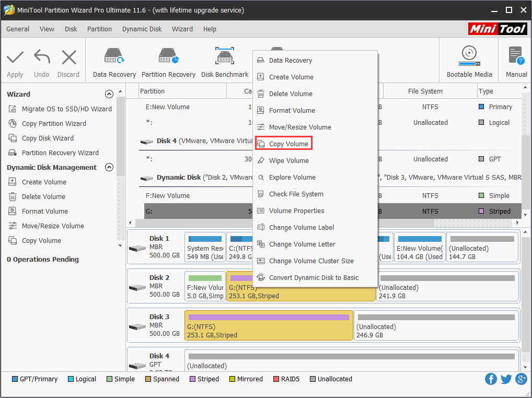Choose Volume Properties in context menu
Viewport: 532px width, 398px height.
315,211
